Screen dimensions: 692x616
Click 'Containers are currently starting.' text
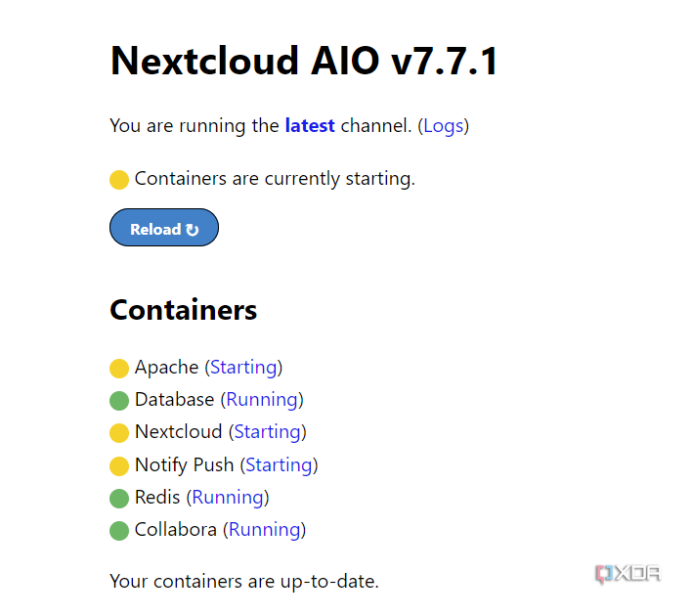click(275, 179)
